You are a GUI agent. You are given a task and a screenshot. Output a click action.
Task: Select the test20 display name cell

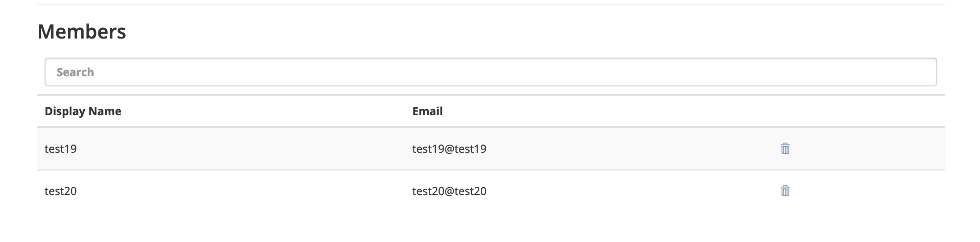pyautogui.click(x=61, y=191)
